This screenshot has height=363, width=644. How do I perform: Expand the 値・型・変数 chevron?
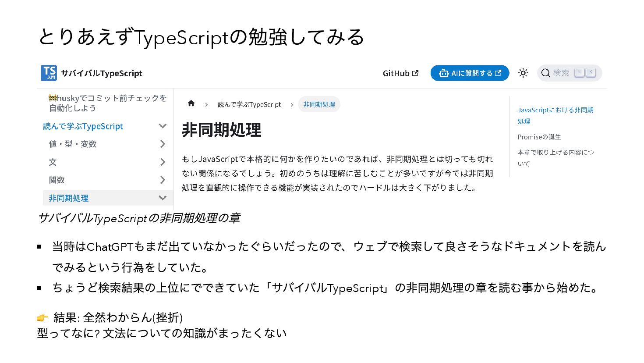(163, 144)
